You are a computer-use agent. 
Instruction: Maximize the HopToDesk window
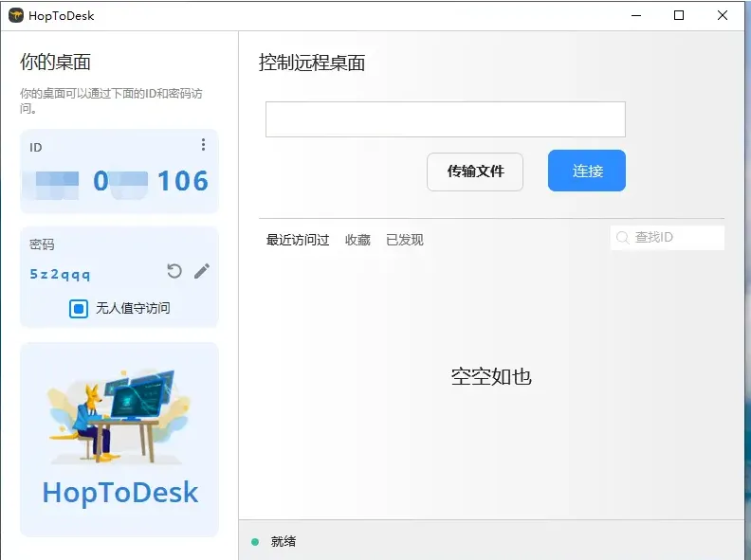click(x=679, y=15)
